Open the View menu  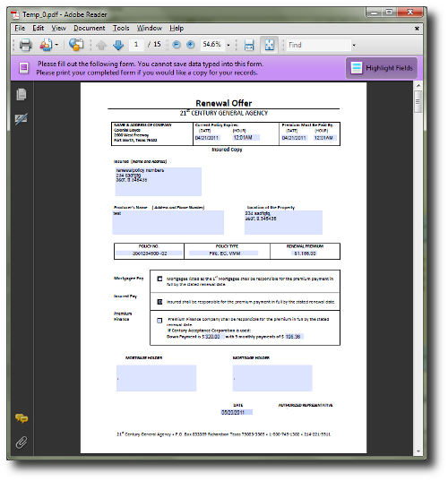pos(58,29)
